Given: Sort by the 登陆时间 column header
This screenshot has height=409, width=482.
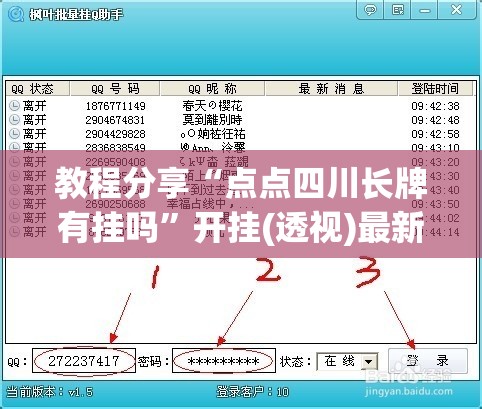Looking at the screenshot, I should point(435,89).
